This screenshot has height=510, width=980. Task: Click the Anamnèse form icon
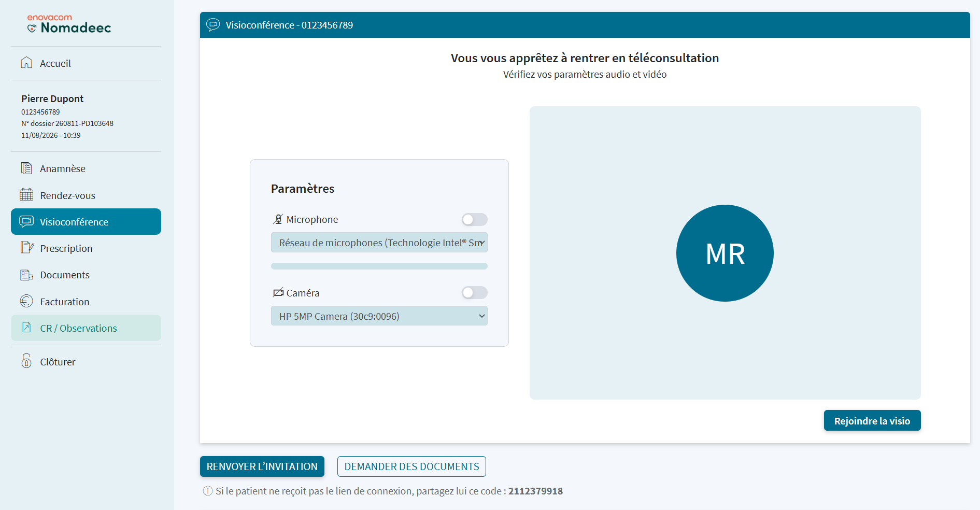pyautogui.click(x=26, y=168)
